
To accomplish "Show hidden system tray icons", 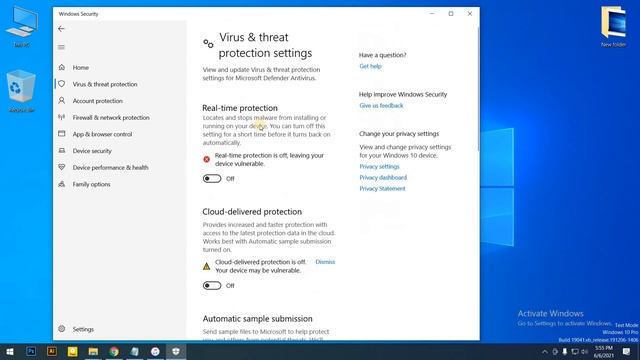I will (545, 351).
